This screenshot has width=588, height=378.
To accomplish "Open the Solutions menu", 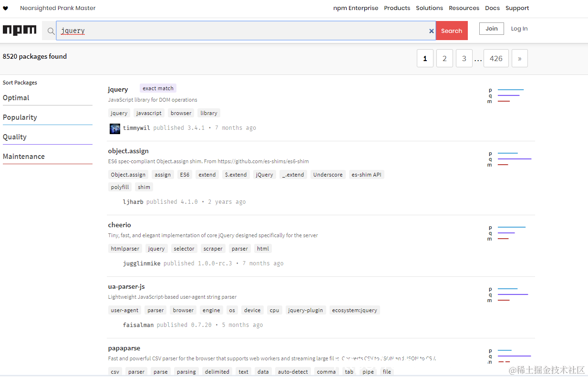I will point(429,8).
